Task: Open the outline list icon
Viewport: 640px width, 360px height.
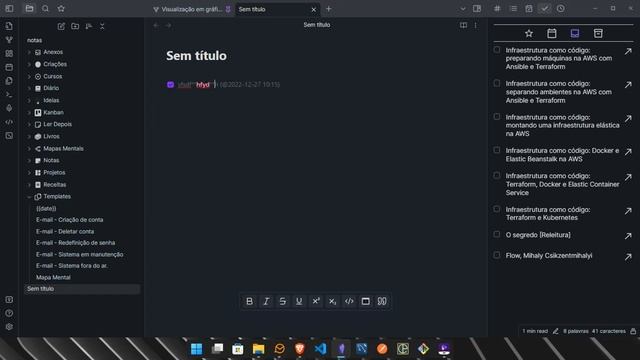Action: pyautogui.click(x=513, y=9)
